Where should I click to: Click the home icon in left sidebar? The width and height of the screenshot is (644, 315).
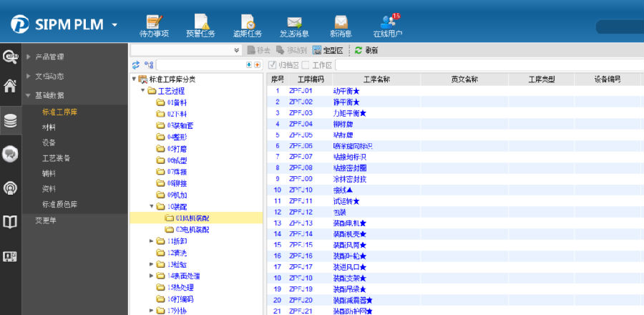[x=10, y=87]
